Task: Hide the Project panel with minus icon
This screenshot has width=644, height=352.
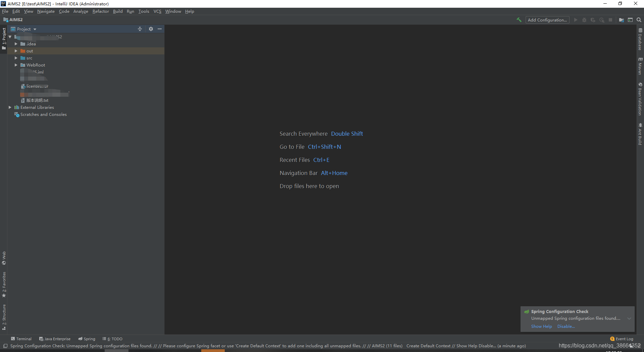Action: click(x=160, y=29)
